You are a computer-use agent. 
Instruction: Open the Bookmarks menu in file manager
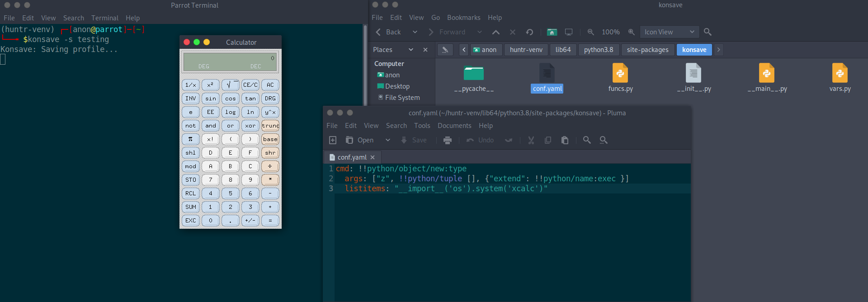tap(464, 18)
